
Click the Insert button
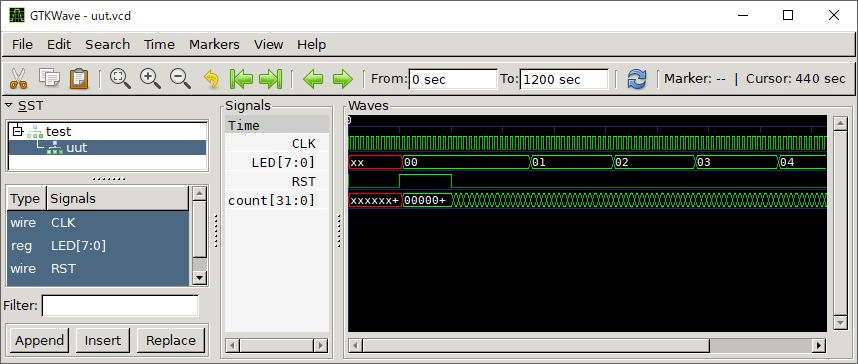pos(102,340)
